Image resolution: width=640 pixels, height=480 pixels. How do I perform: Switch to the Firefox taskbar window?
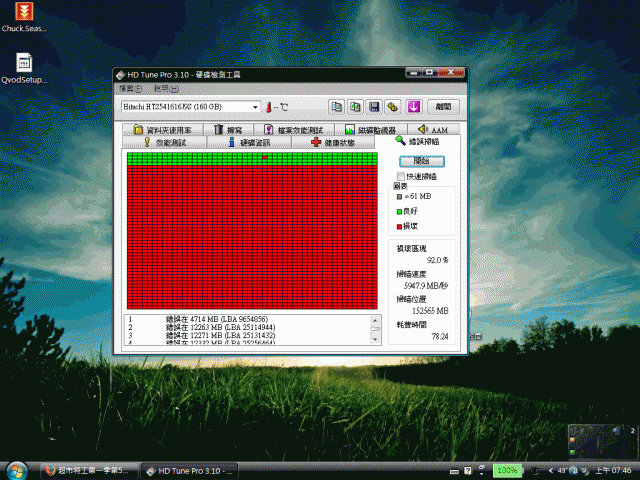point(89,471)
